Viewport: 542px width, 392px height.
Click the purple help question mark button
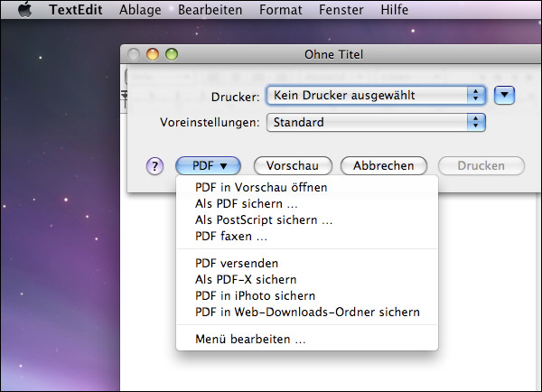tap(155, 166)
